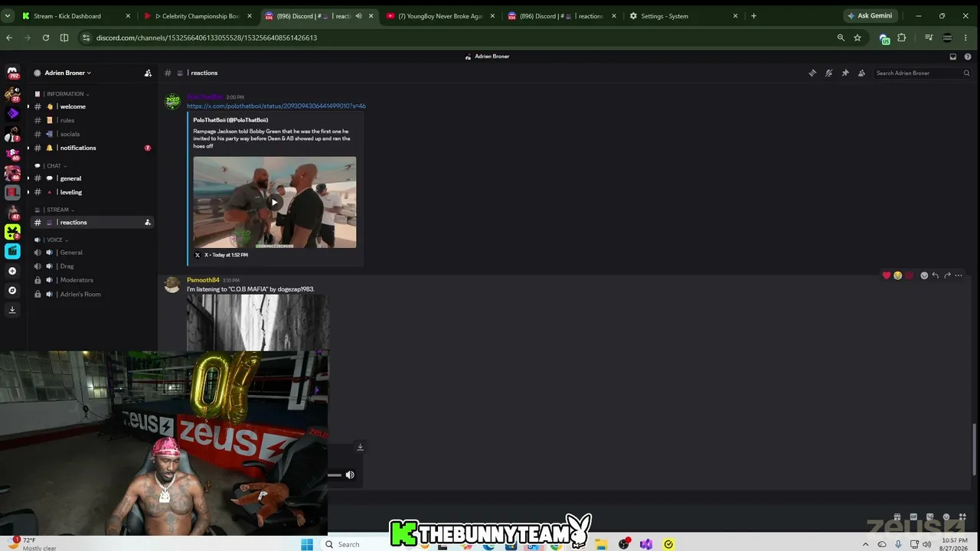This screenshot has height=551, width=980.
Task: Add laughing emoji reaction to Psmooth84 message
Action: point(898,275)
